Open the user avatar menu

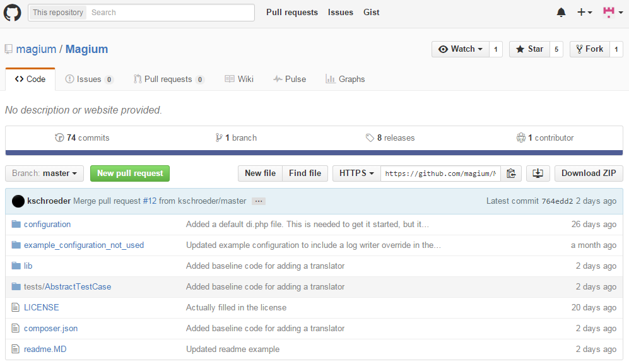[613, 13]
